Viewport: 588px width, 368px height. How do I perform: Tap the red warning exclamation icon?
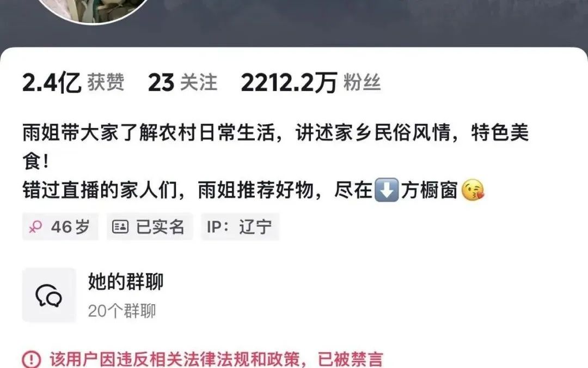[32, 359]
